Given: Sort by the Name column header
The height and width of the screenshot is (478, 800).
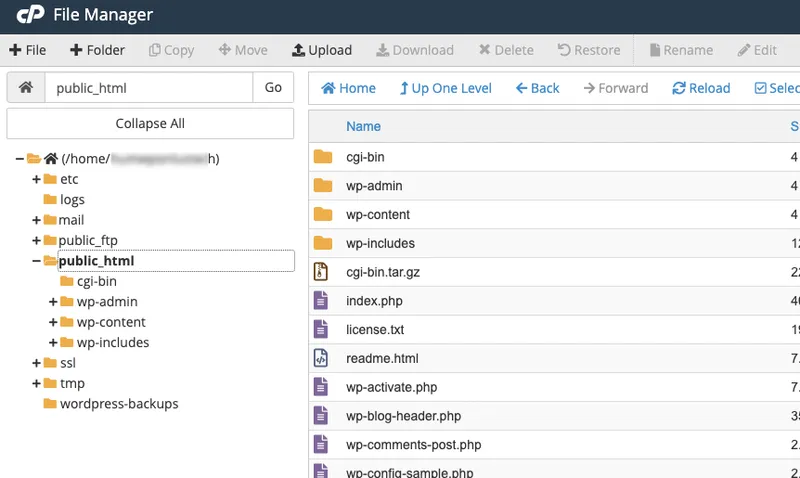Looking at the screenshot, I should point(363,127).
